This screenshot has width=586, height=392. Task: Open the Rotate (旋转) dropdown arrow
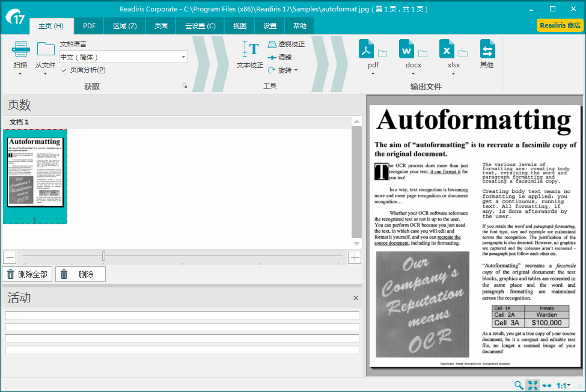pyautogui.click(x=296, y=70)
